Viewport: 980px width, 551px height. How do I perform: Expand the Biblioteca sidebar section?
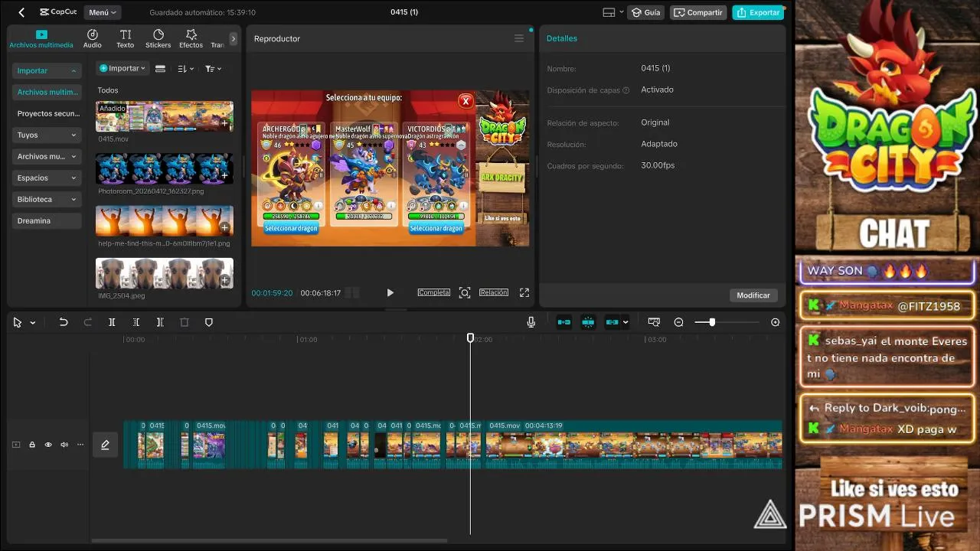47,199
